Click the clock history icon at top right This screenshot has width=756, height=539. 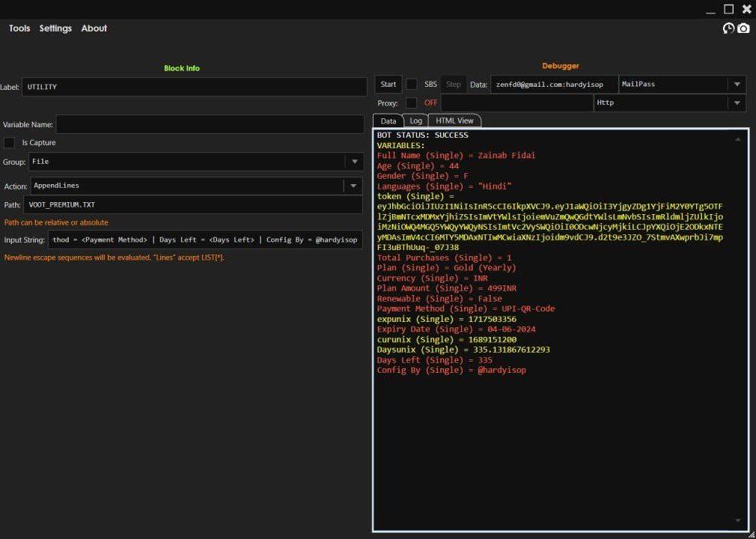(x=728, y=28)
